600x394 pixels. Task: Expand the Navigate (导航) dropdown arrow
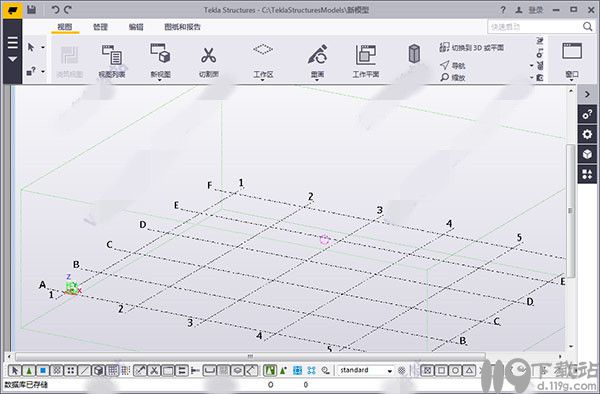532,66
